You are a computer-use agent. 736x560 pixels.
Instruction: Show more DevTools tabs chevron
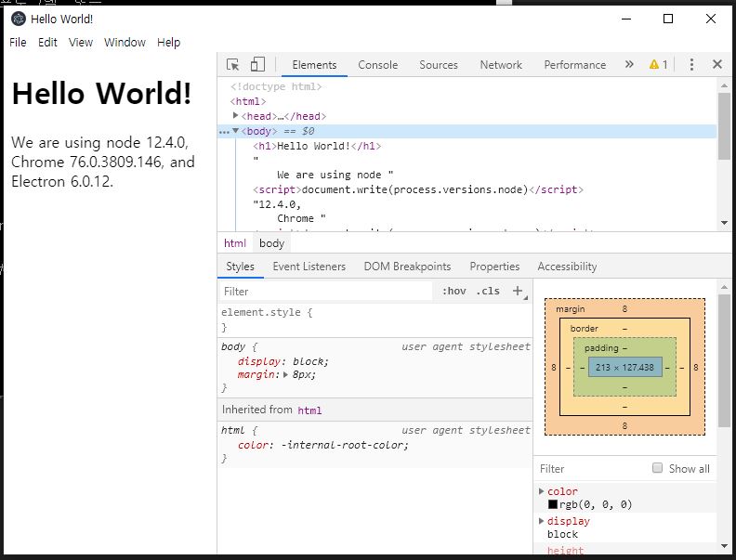(629, 64)
